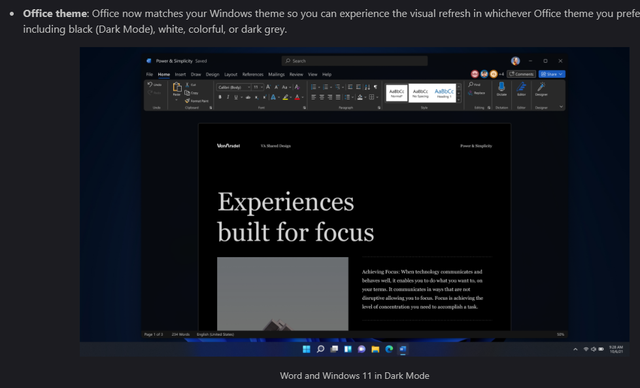This screenshot has height=388, width=640.
Task: Click the Clear Formatting icon
Action: pyautogui.click(x=297, y=87)
